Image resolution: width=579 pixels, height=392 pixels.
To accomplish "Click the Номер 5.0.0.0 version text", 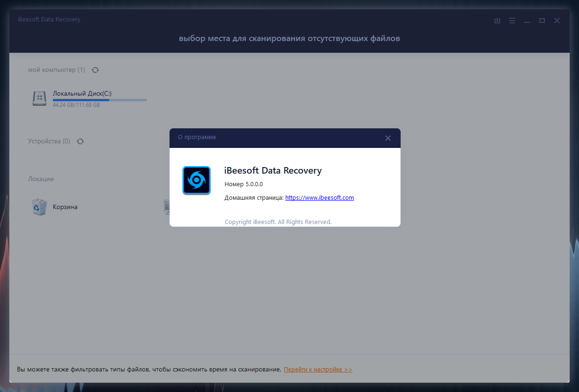I will click(x=244, y=184).
